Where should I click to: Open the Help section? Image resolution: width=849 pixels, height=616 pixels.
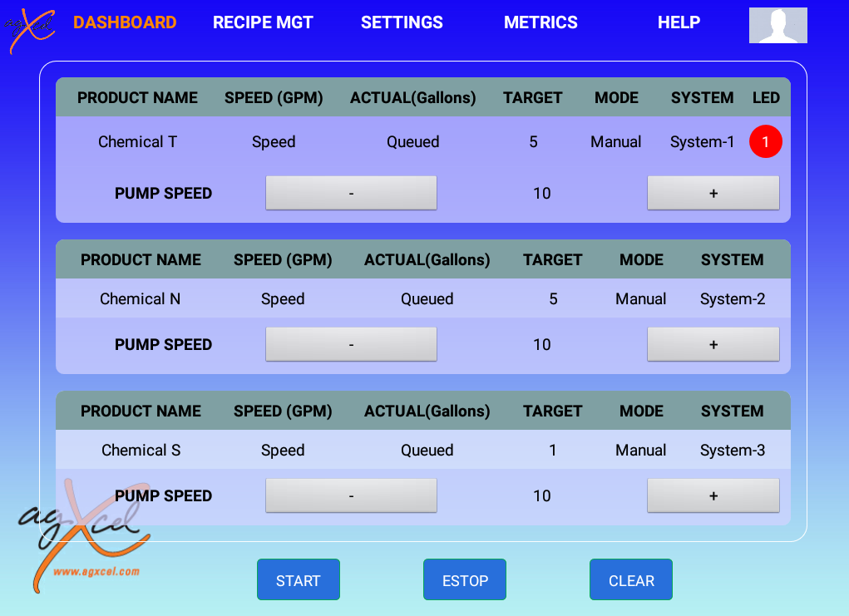(679, 22)
